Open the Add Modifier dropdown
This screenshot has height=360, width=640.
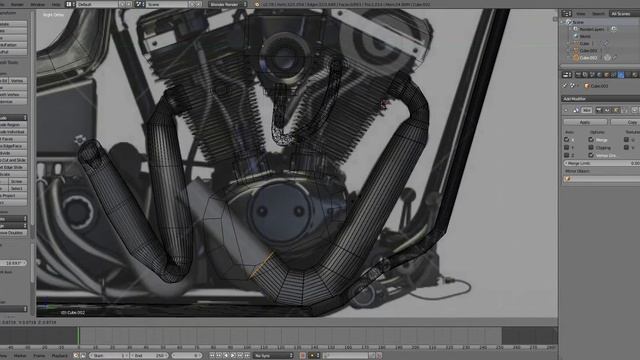[601, 99]
